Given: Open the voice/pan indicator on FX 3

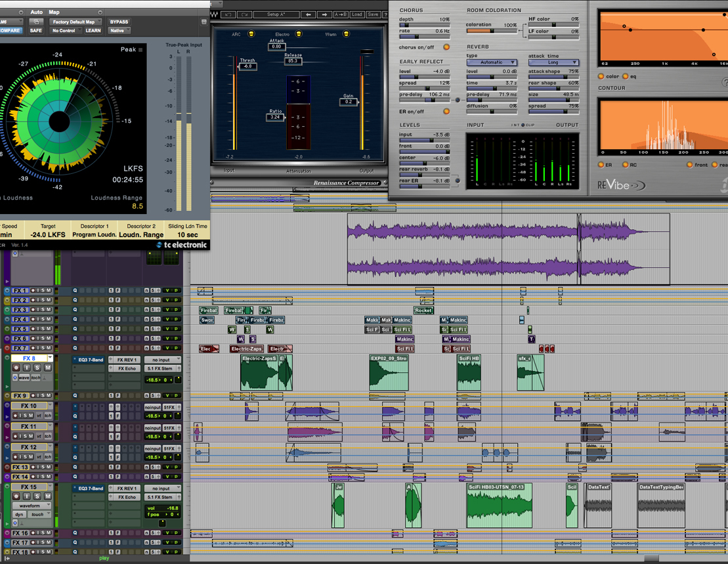Looking at the screenshot, I should [x=171, y=310].
